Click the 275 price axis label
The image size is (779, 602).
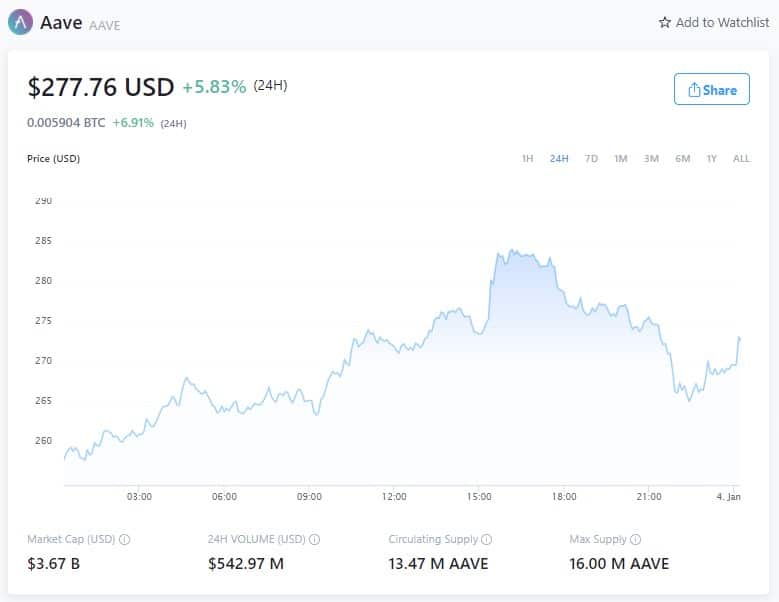click(x=43, y=321)
